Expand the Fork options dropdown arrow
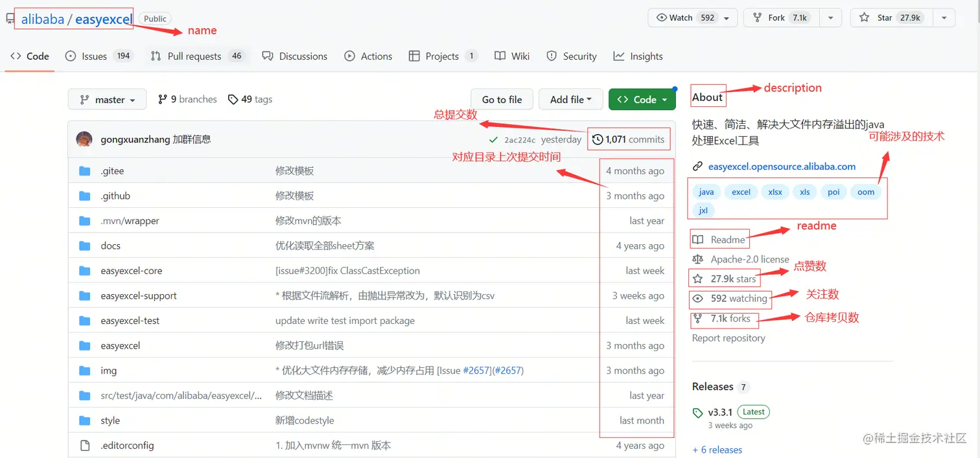 830,18
